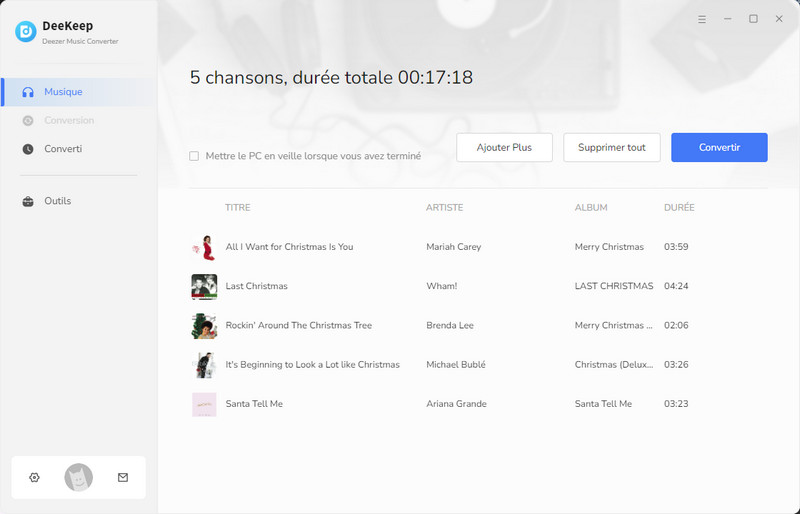Click album Christmas (Delux... cell
The image size is (800, 514).
click(x=614, y=364)
